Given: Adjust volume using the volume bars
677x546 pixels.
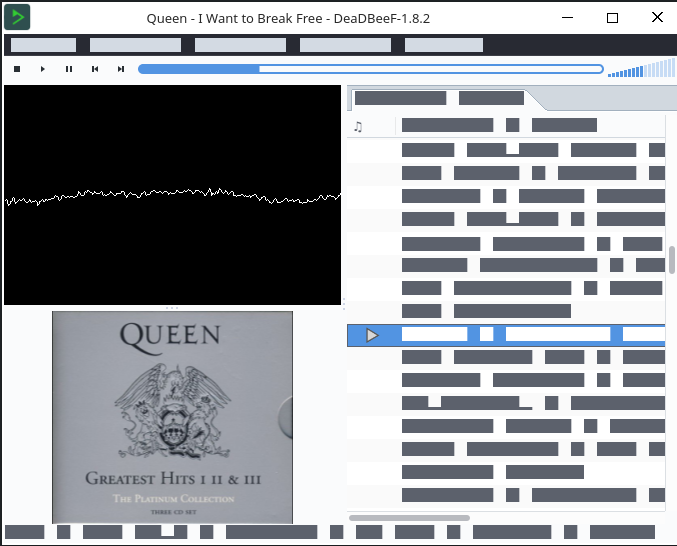Looking at the screenshot, I should (640, 69).
